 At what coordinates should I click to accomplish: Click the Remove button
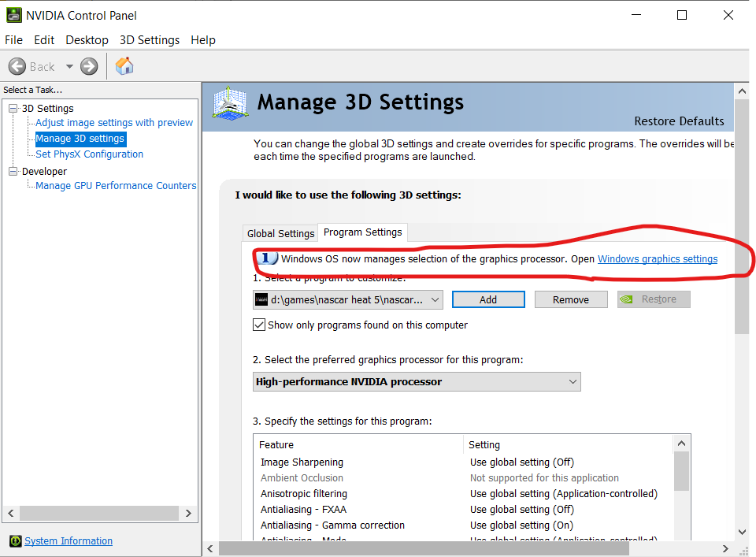tap(571, 299)
